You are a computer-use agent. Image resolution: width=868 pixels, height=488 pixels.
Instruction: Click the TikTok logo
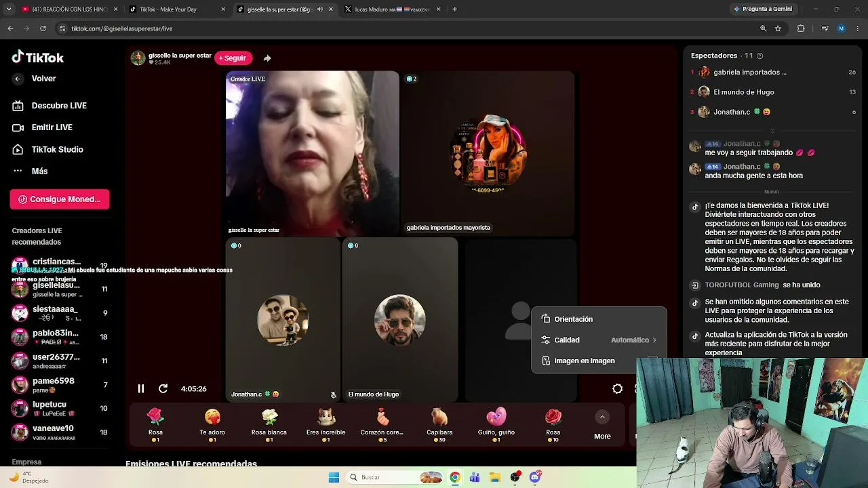point(38,58)
